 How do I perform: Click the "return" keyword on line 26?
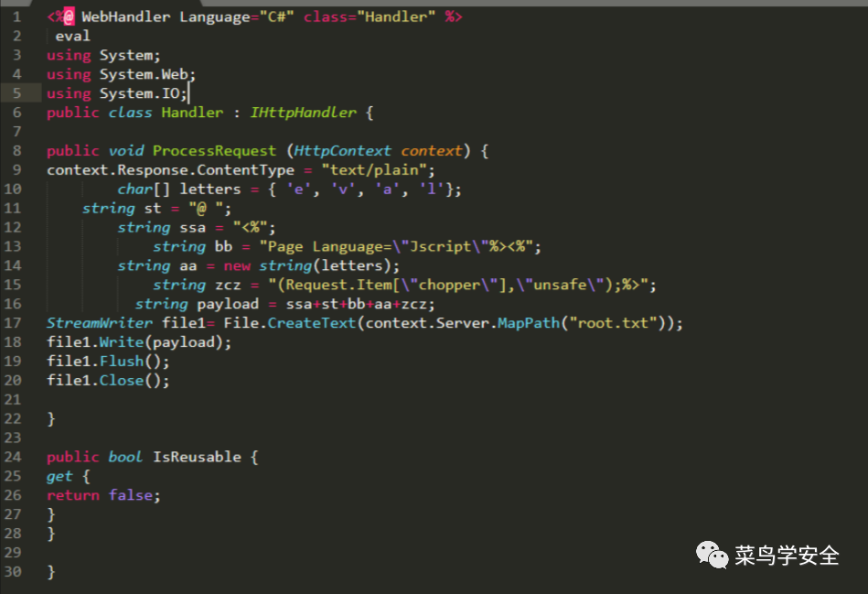point(73,495)
